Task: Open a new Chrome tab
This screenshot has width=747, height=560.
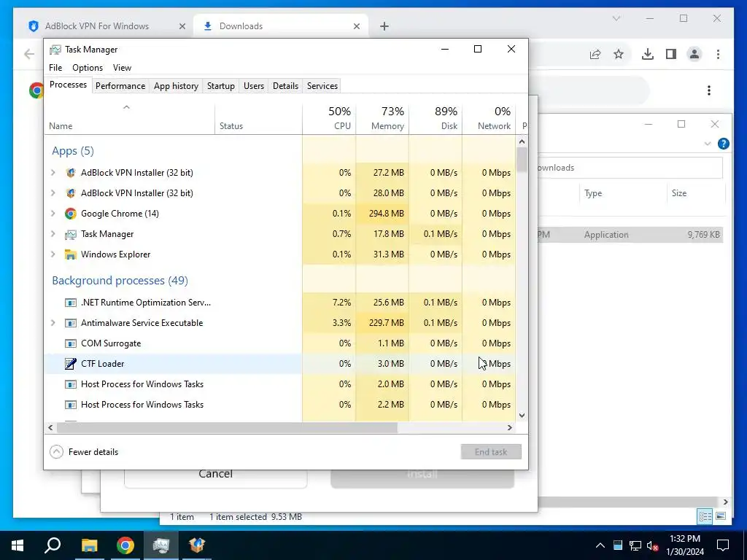Action: 384,26
